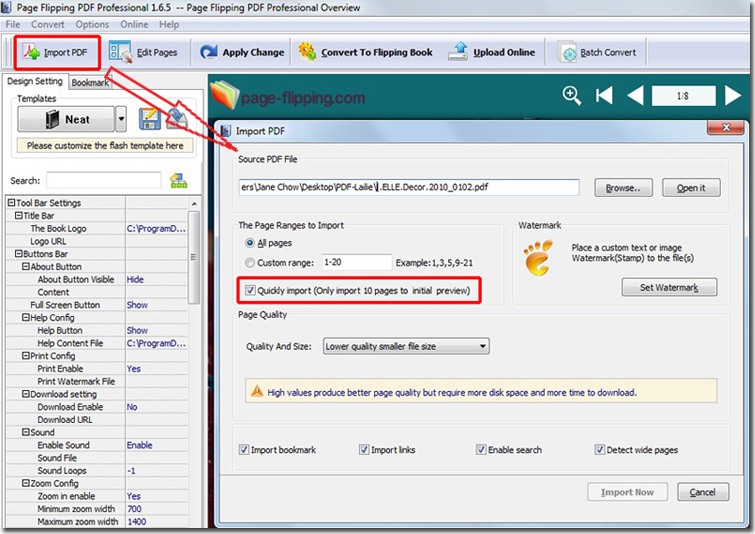Open Batch Convert tool
Image resolution: width=755 pixels, height=534 pixels.
(597, 52)
